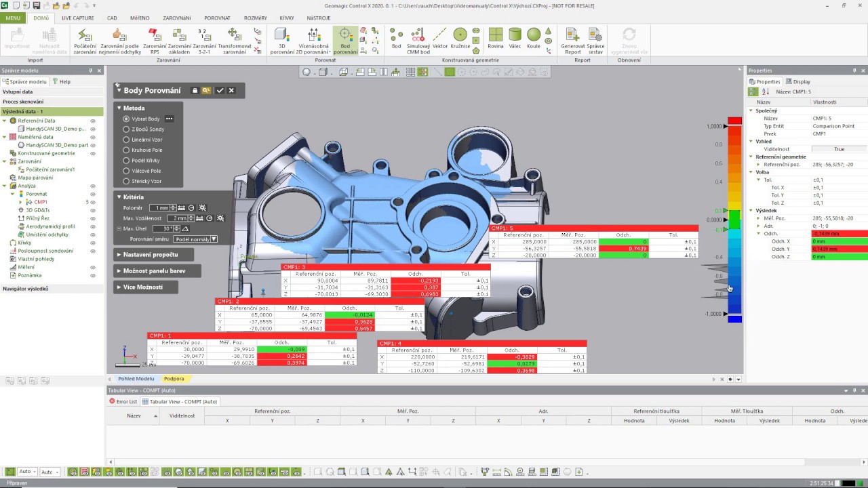
Task: Confirm Body Porovnání with checkmark icon
Action: tap(220, 90)
